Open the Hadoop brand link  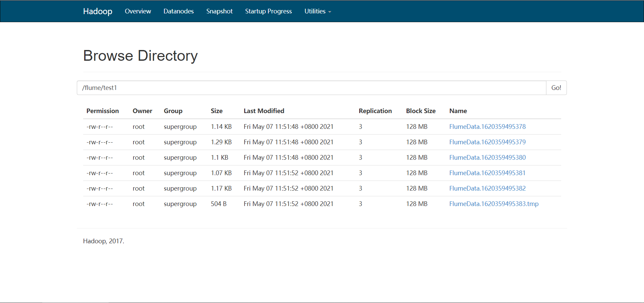coord(98,11)
